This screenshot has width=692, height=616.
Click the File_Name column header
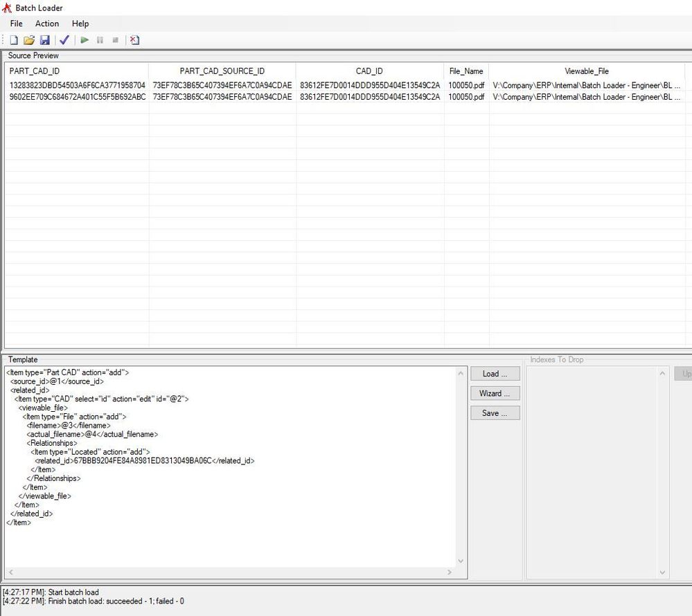pos(466,71)
